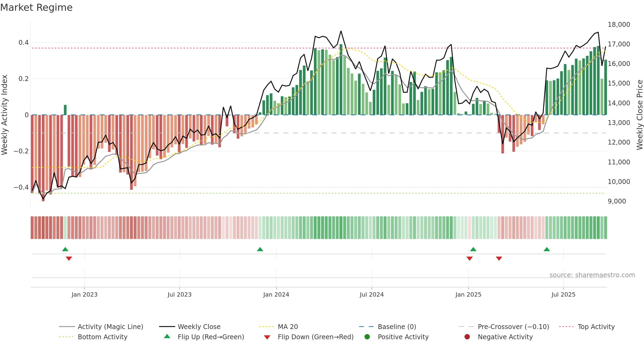Click the Jan 2024 x-axis label

pos(276,295)
